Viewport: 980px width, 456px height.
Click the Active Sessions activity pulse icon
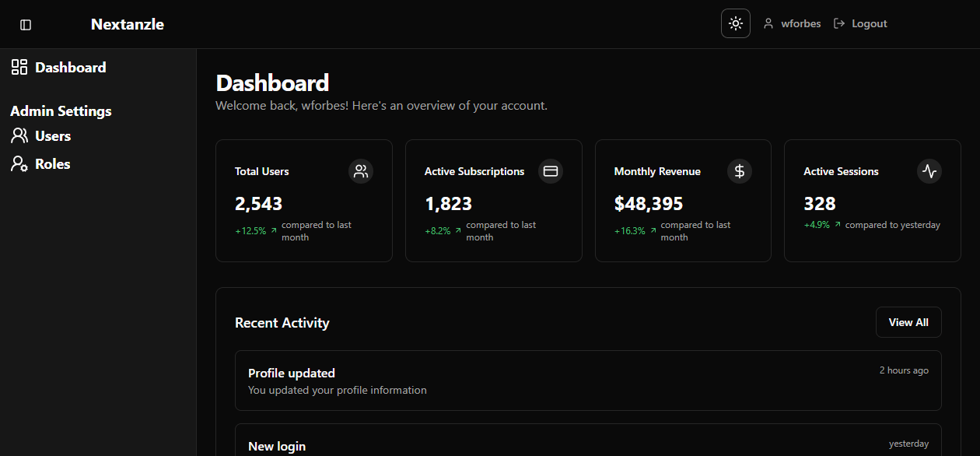point(929,171)
